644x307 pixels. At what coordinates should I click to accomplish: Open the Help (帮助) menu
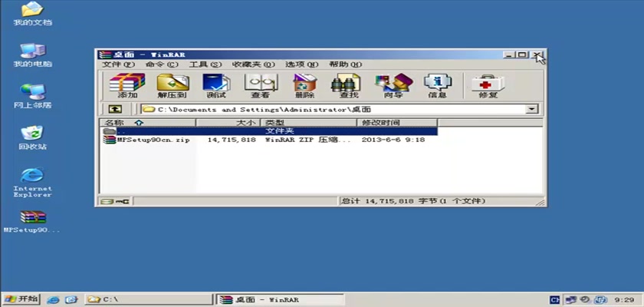(346, 64)
